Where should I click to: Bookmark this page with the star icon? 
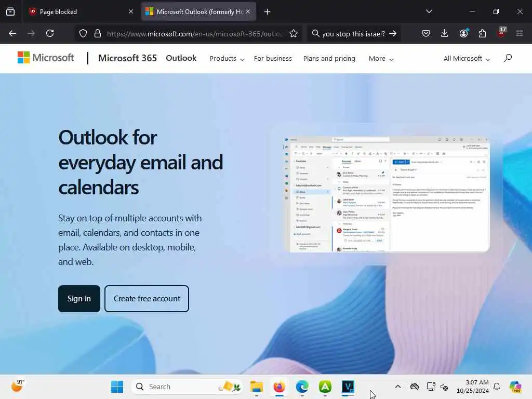point(294,33)
